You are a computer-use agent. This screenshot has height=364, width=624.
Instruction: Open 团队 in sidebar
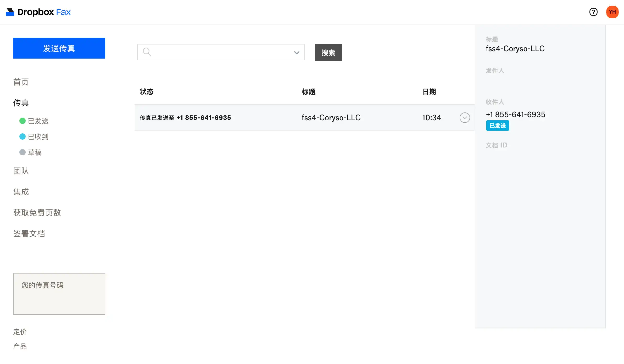pyautogui.click(x=21, y=171)
